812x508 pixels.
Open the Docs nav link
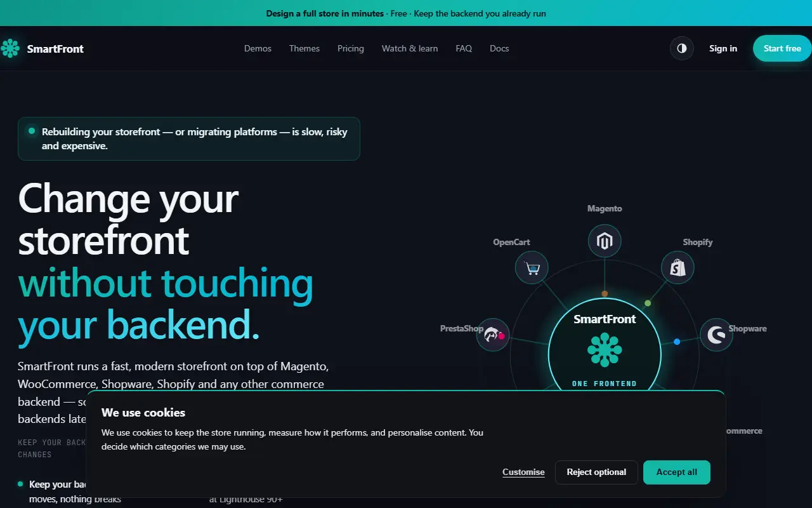click(499, 48)
